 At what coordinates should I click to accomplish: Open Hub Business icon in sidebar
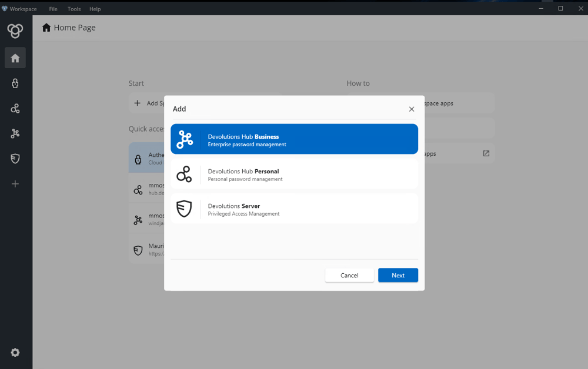pyautogui.click(x=15, y=133)
